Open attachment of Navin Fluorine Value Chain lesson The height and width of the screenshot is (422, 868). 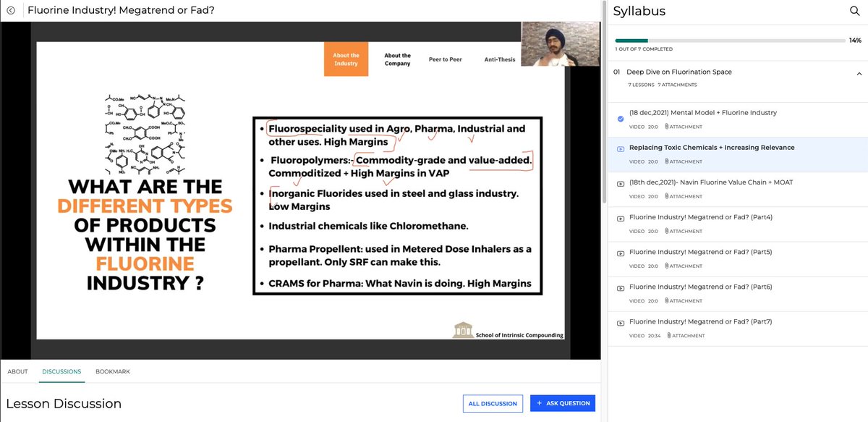coord(684,196)
